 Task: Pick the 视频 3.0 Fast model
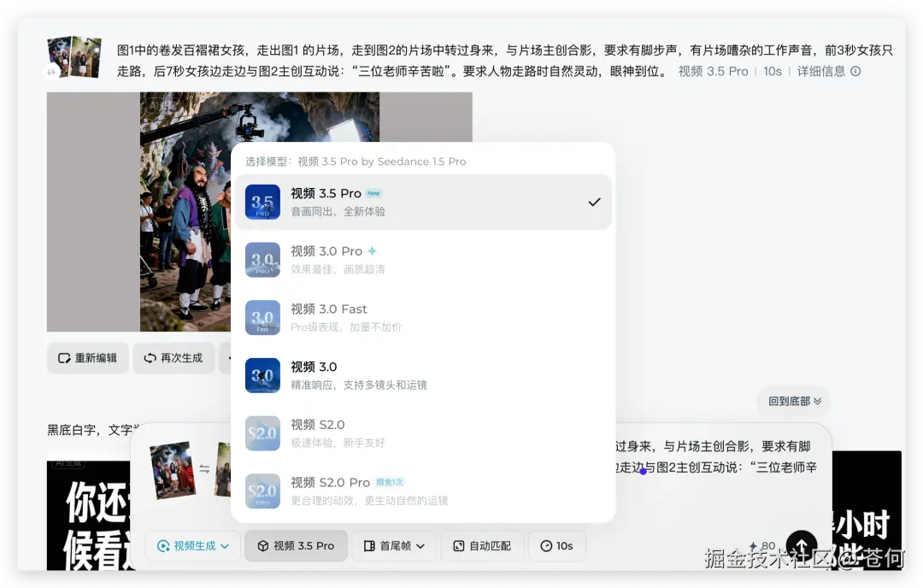(423, 317)
